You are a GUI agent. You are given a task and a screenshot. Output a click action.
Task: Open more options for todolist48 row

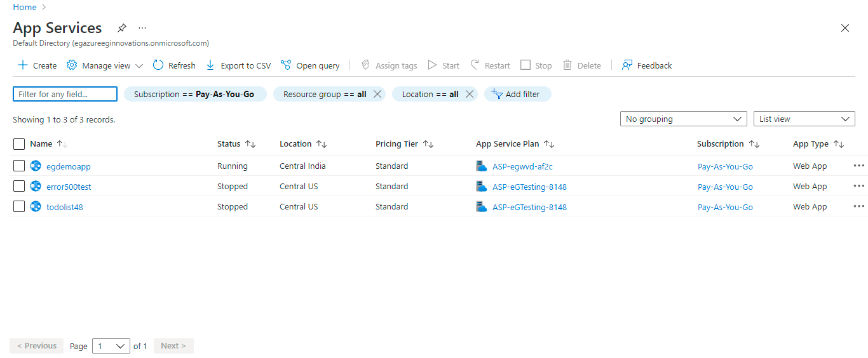859,206
